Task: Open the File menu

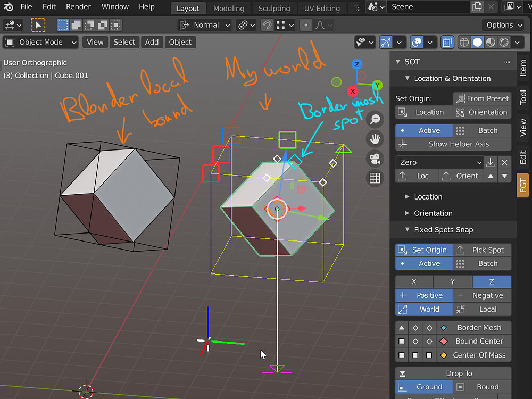Action: pyautogui.click(x=26, y=6)
